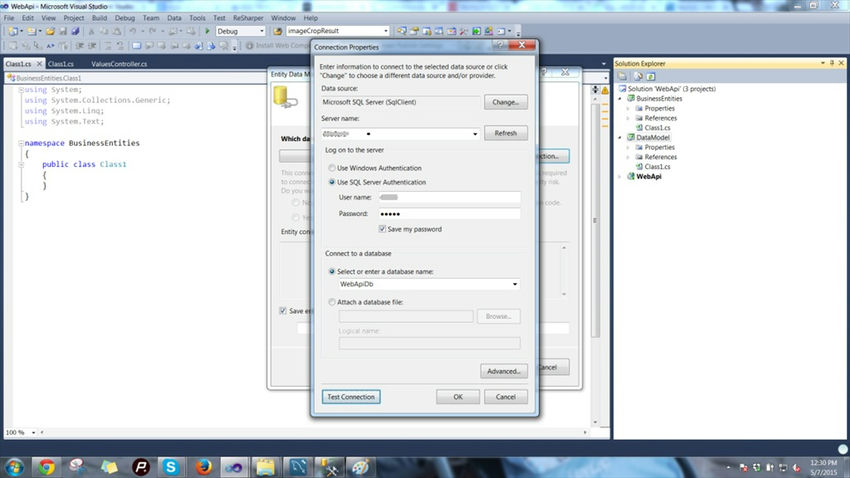Screen dimensions: 850x478
Task: Click the New Project toolbar icon
Action: coord(14,31)
